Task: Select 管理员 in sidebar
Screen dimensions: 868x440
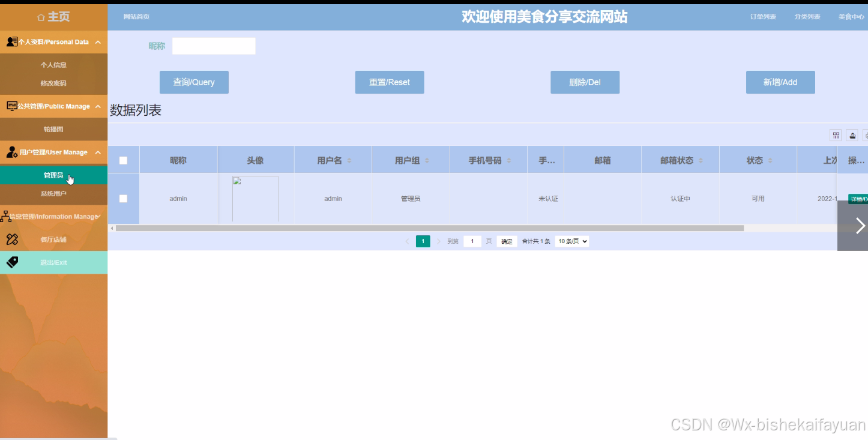Action: coord(53,175)
